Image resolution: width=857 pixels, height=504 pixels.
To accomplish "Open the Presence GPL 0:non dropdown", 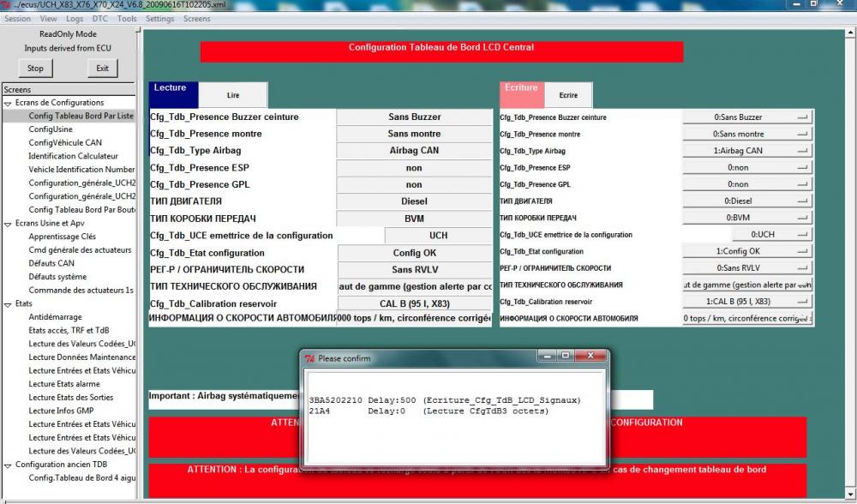I will click(747, 184).
